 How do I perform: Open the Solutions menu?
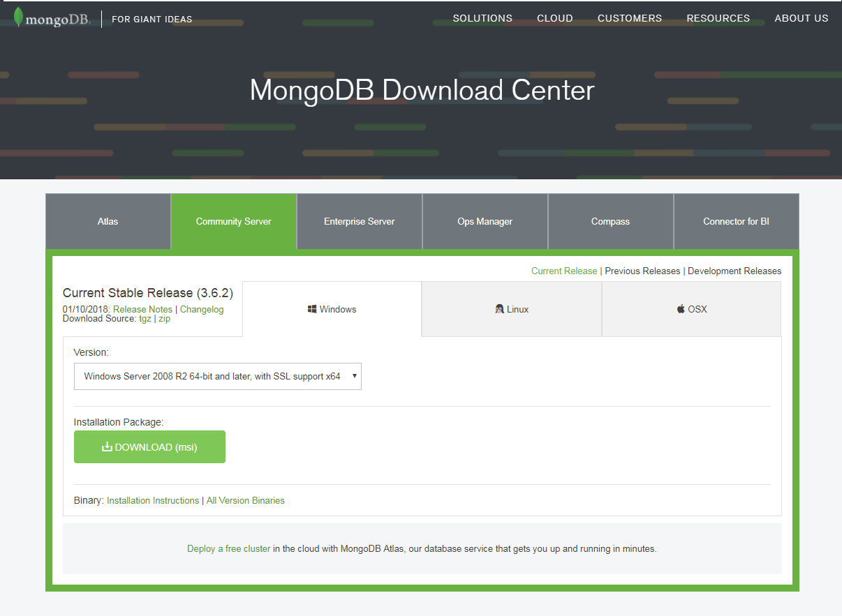pos(482,19)
